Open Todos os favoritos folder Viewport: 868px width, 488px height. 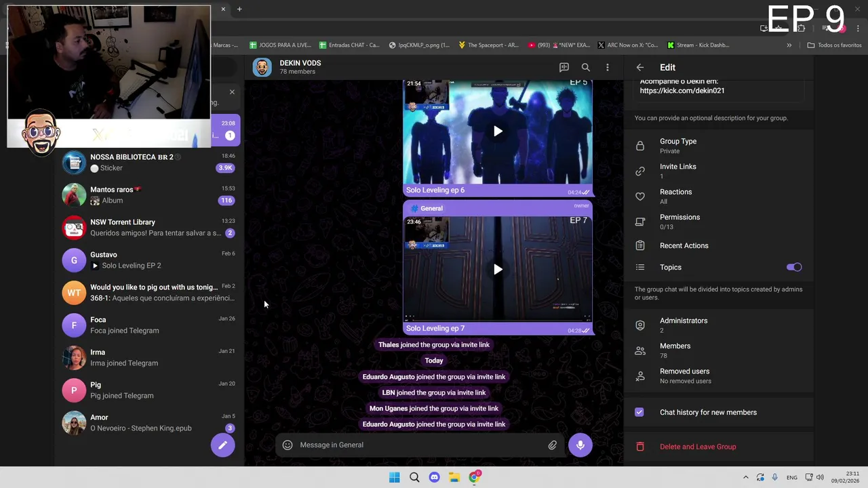834,45
